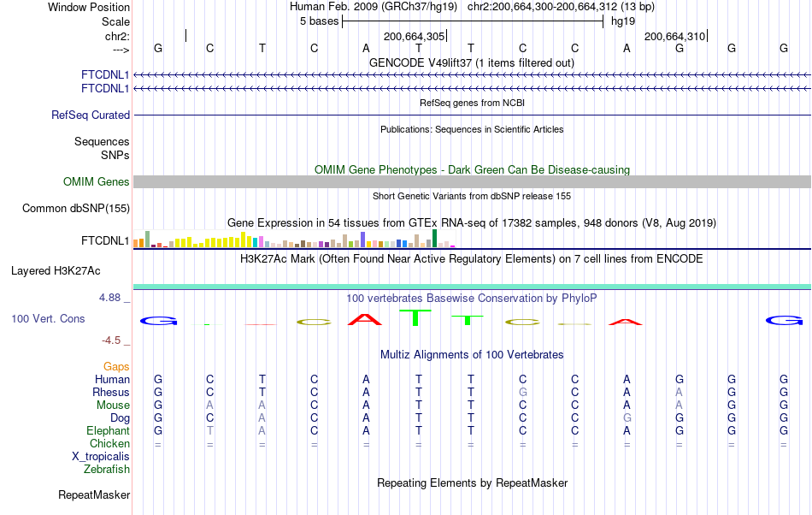The height and width of the screenshot is (515, 812).
Task: Open the OMIM Gene Phenotypes track title
Action: tap(472, 169)
